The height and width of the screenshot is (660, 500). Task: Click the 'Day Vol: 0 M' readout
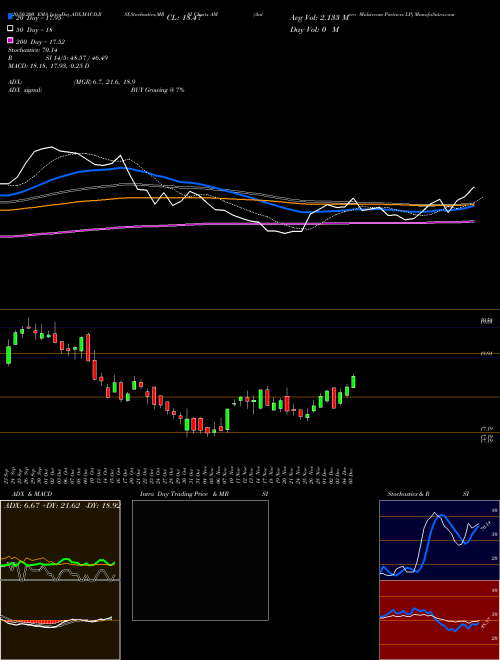(x=314, y=30)
